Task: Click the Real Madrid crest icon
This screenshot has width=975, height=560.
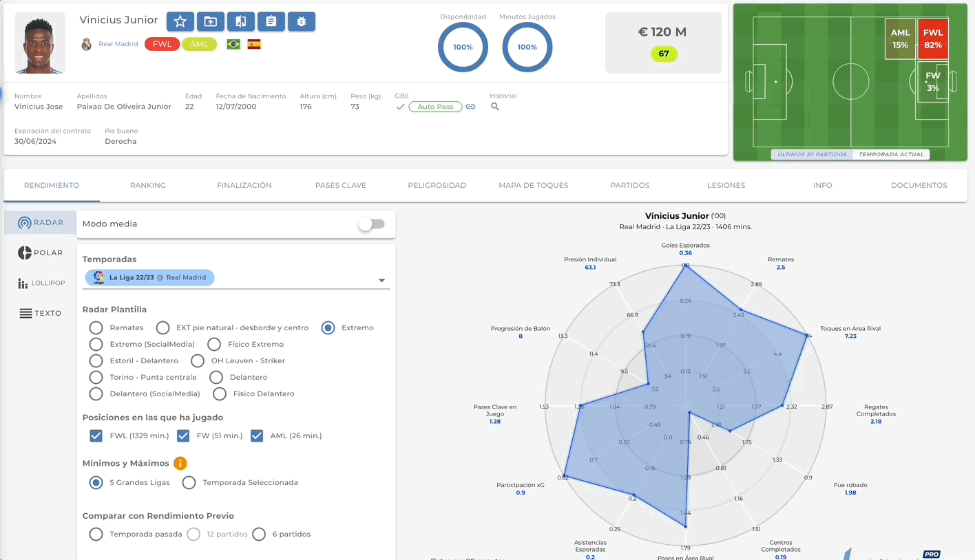Action: click(x=87, y=44)
